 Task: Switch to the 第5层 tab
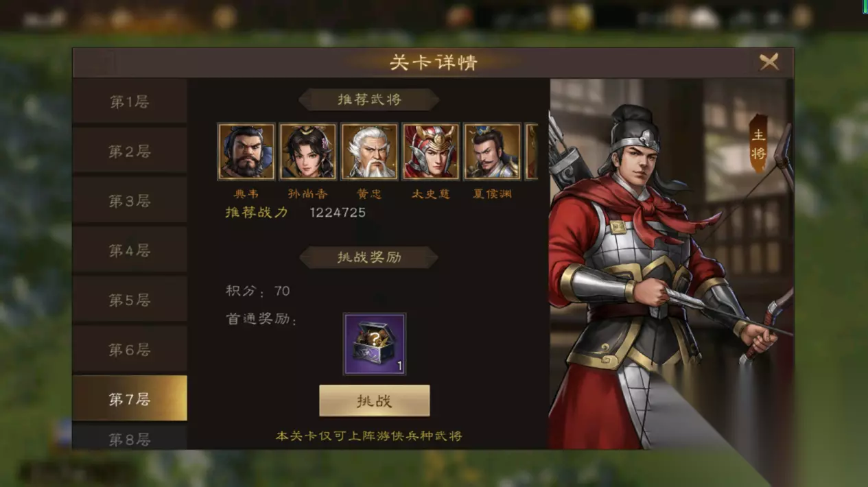click(130, 300)
